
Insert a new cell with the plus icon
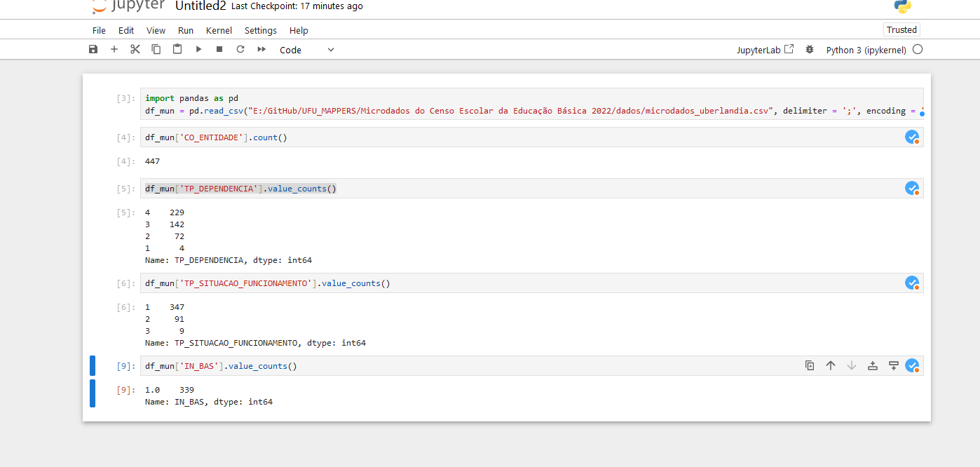pyautogui.click(x=114, y=50)
